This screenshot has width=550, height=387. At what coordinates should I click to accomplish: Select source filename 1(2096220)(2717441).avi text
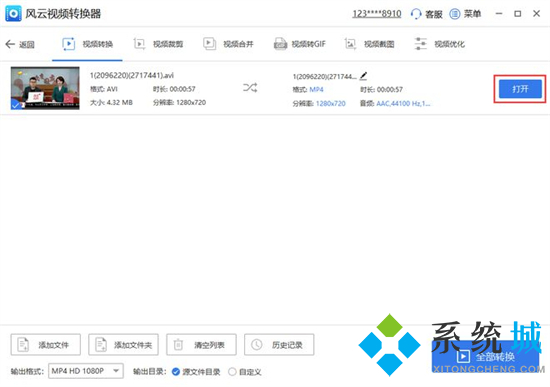(x=132, y=75)
